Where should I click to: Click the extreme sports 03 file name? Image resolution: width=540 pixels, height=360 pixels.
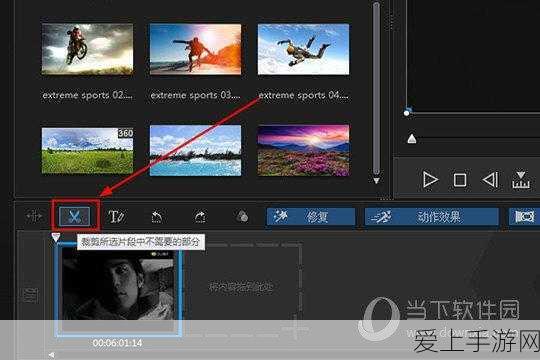pos(195,95)
